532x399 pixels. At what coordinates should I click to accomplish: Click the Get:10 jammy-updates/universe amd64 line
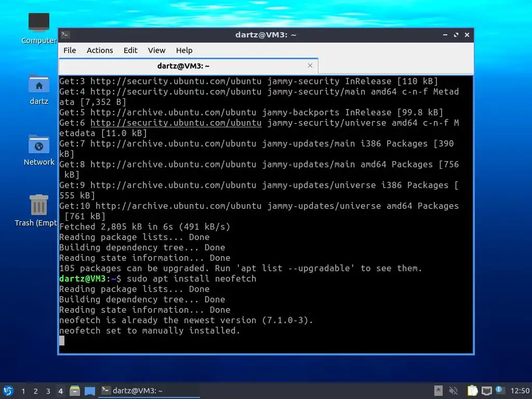point(259,211)
